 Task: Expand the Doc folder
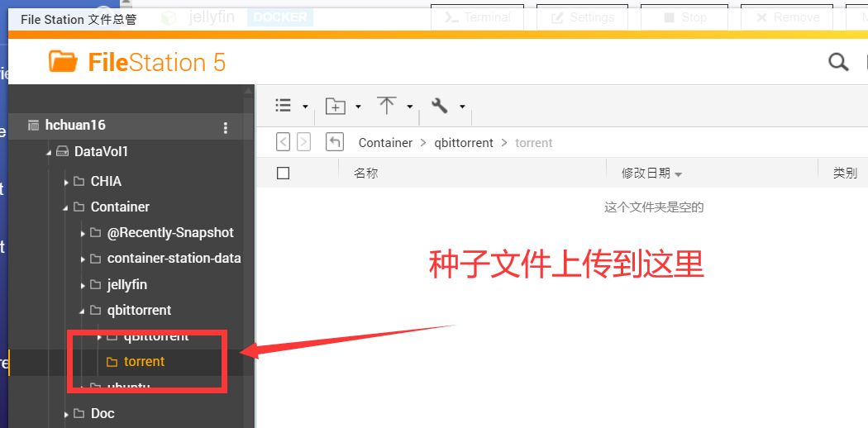click(x=66, y=414)
